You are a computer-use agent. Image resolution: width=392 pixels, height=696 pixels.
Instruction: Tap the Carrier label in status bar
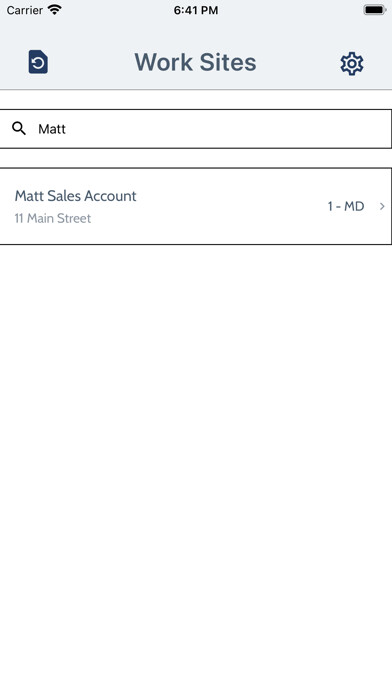click(x=24, y=10)
